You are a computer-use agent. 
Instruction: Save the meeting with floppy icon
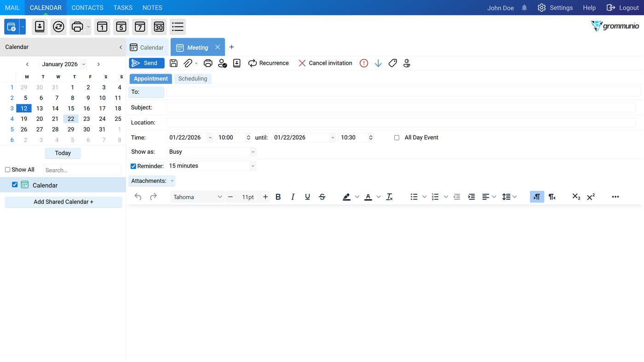[x=173, y=63]
